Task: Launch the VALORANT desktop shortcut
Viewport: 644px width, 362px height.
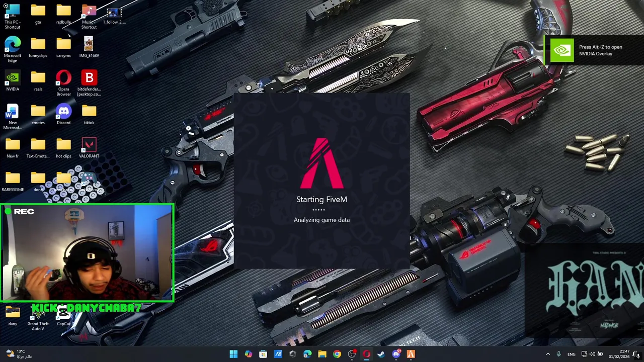Action: pos(89,148)
